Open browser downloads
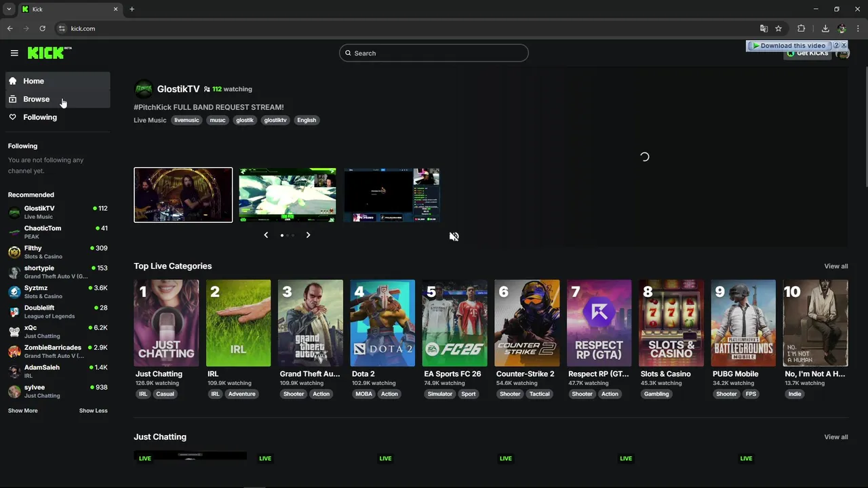868x488 pixels. point(825,28)
